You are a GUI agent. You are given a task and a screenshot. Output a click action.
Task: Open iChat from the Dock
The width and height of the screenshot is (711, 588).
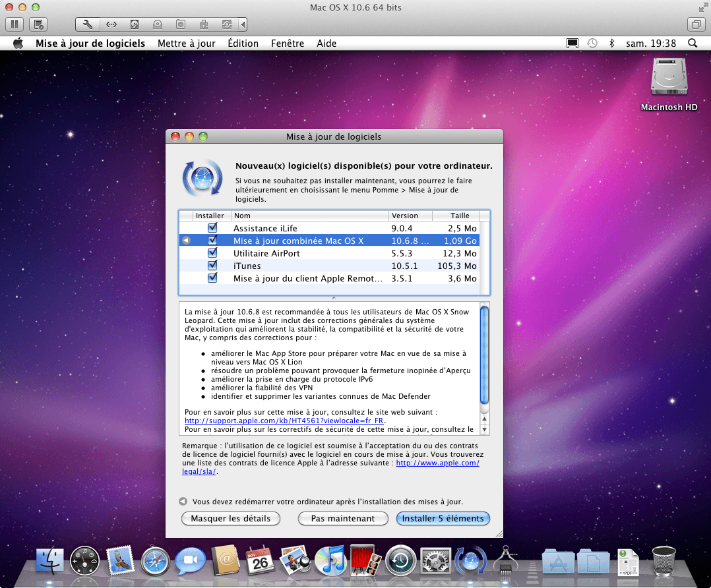coord(191,560)
